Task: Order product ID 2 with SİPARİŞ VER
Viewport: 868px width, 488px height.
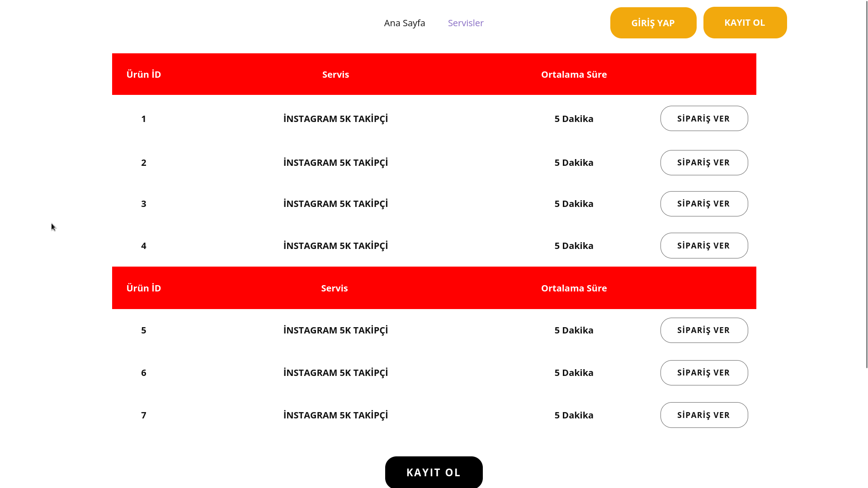Action: (x=704, y=163)
